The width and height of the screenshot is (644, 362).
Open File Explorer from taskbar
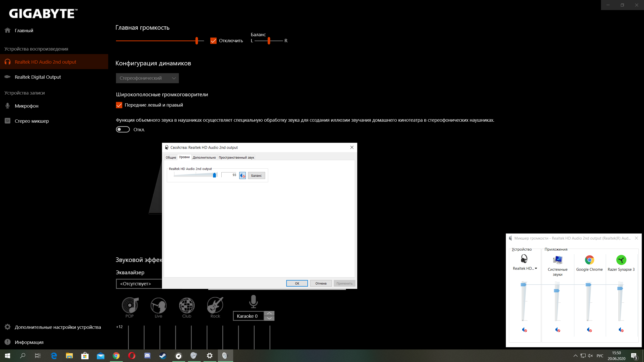[x=69, y=356]
